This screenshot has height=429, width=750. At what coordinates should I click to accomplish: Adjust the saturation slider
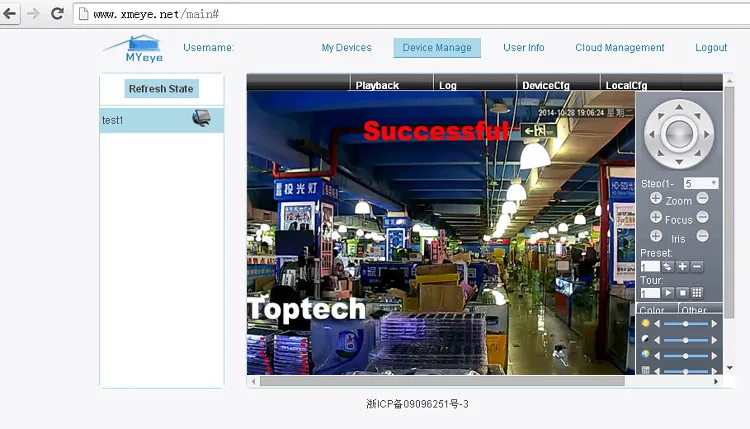click(685, 356)
